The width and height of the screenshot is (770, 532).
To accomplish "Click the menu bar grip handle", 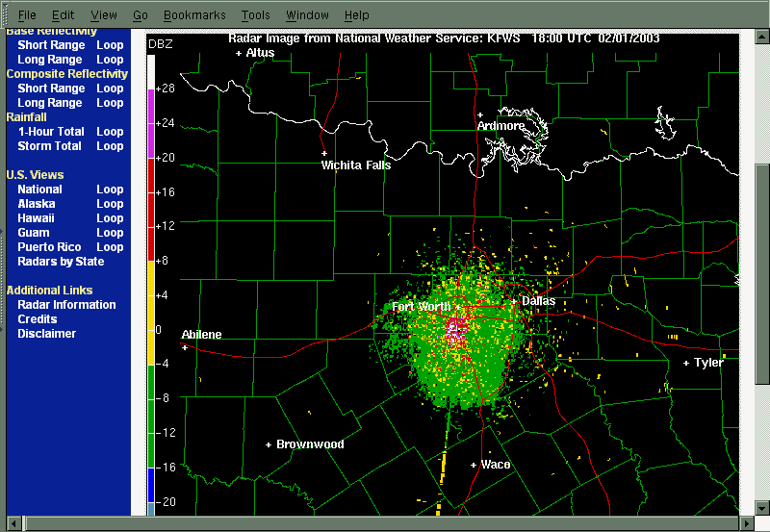I will click(6, 14).
